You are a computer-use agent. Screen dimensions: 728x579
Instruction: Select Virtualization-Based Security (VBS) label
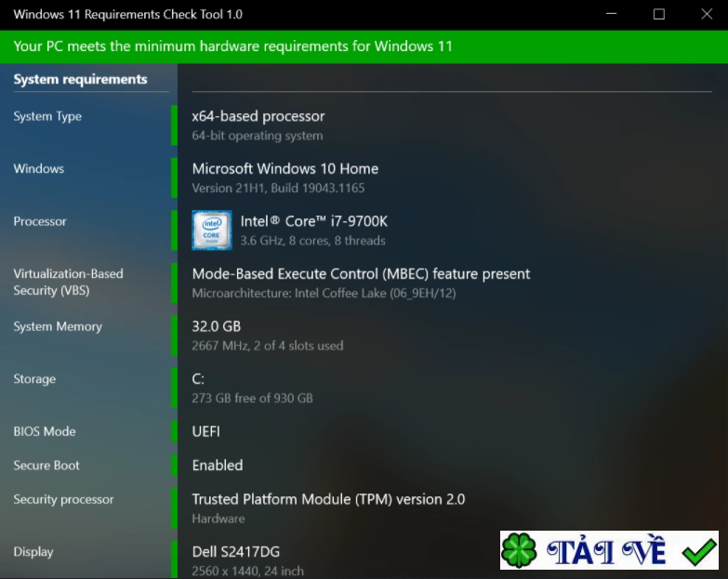tap(68, 283)
